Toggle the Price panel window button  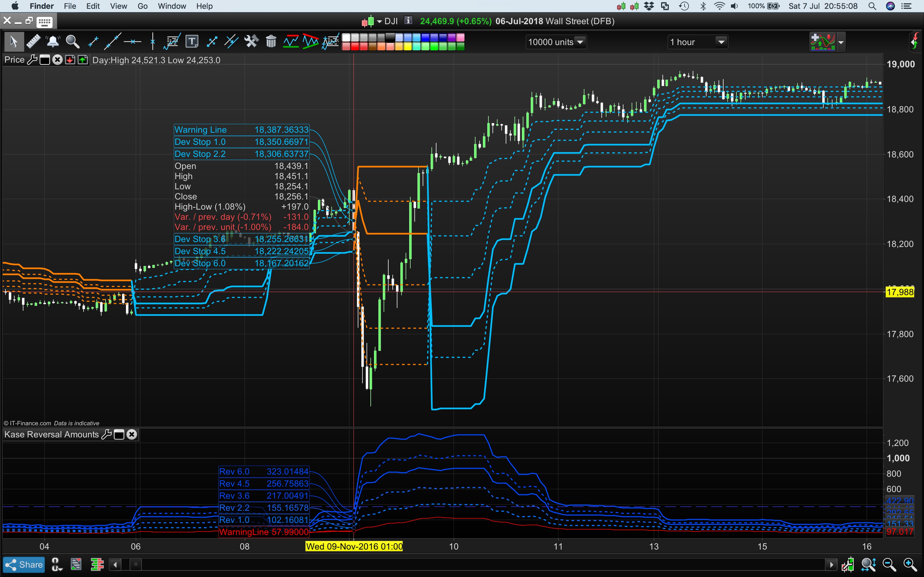[45, 60]
